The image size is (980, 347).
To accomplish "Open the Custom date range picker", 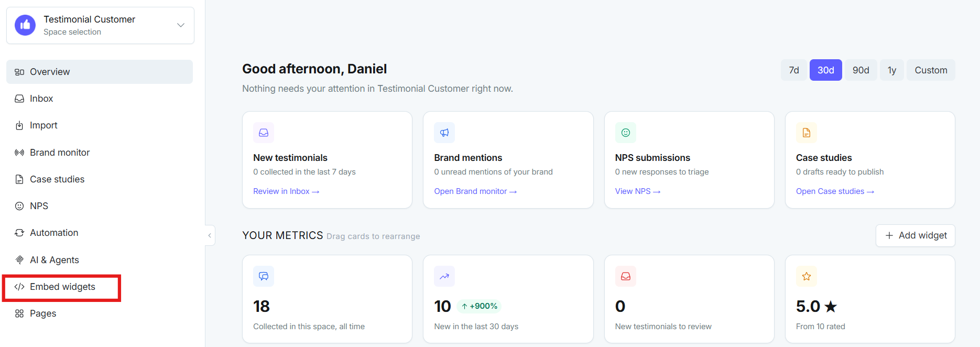I will click(x=931, y=70).
